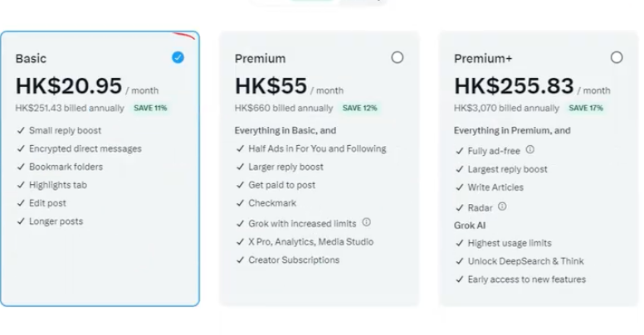Click the Creator Subscriptions feature text
644x335 pixels.
tap(294, 260)
